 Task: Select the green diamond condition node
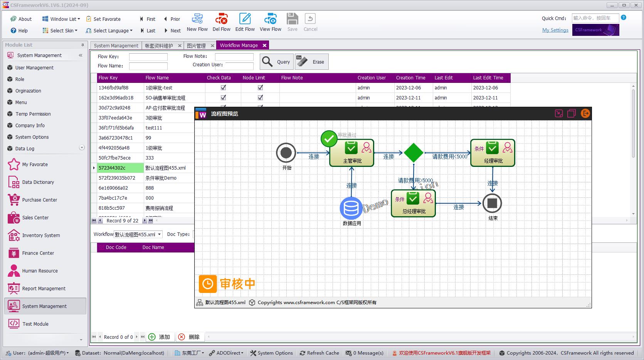coord(414,153)
